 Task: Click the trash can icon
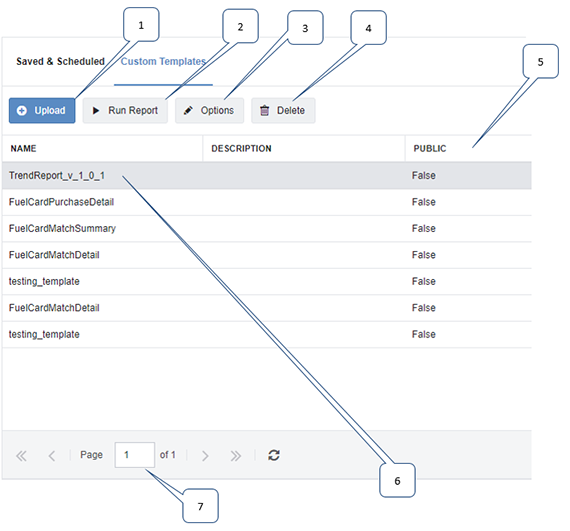point(265,110)
